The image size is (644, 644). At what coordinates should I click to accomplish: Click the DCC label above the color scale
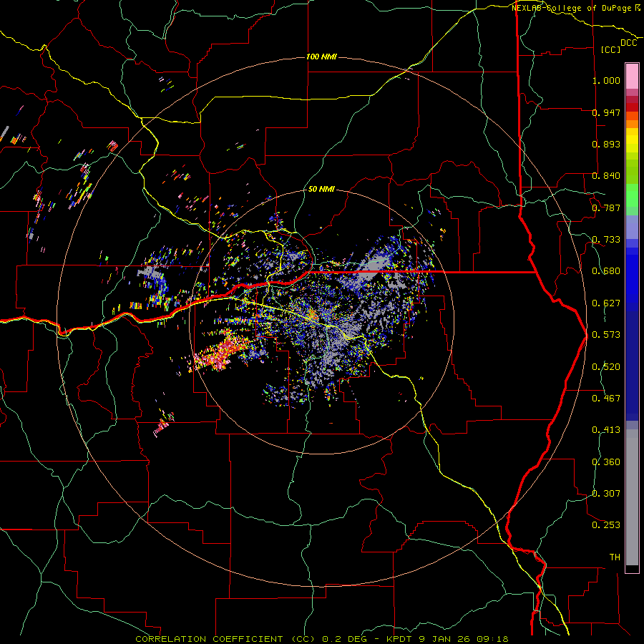pyautogui.click(x=628, y=43)
